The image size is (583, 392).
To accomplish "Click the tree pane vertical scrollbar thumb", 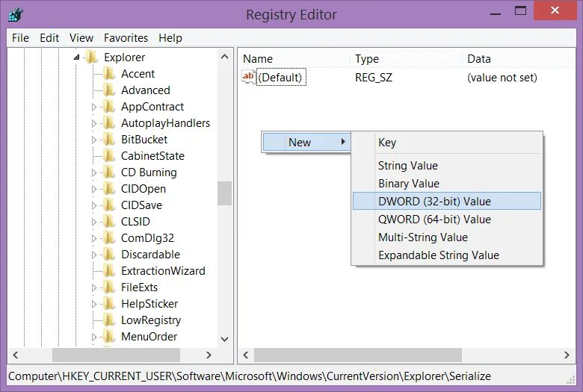I will 224,193.
